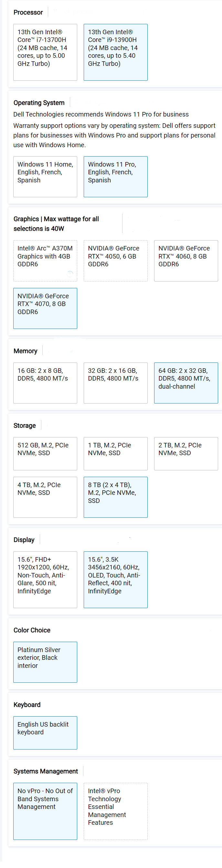Choose 4 TB M.2 SSD storage
The height and width of the screenshot is (868, 222).
[x=45, y=497]
